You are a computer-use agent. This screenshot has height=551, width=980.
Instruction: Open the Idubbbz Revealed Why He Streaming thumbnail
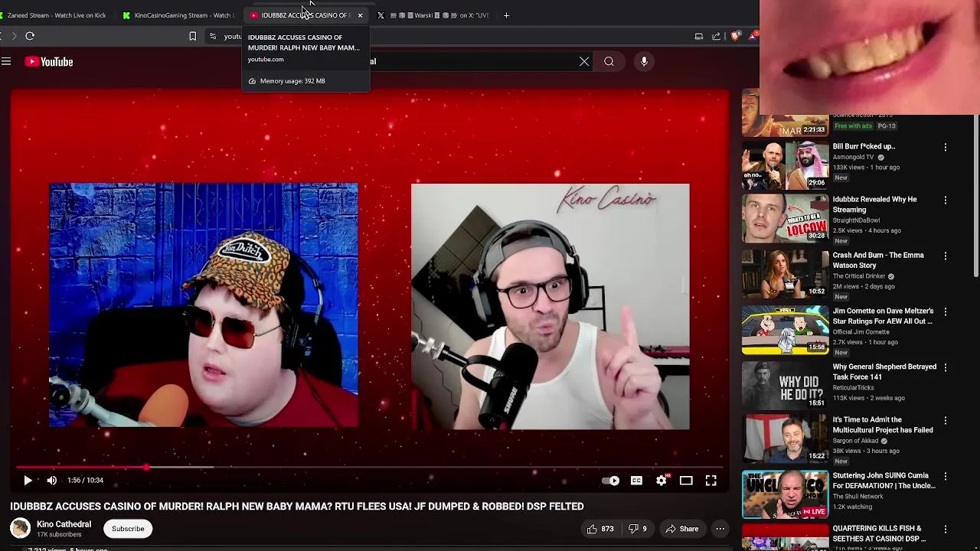785,217
